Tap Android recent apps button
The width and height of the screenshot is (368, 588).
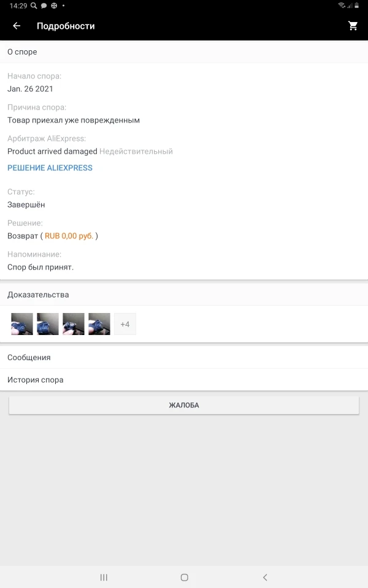pos(104,577)
